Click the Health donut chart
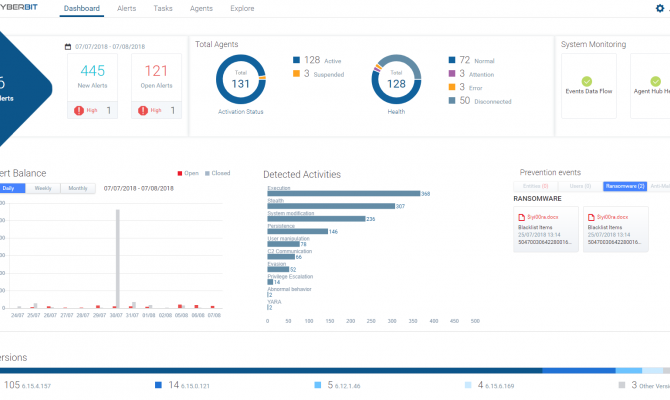 click(396, 79)
